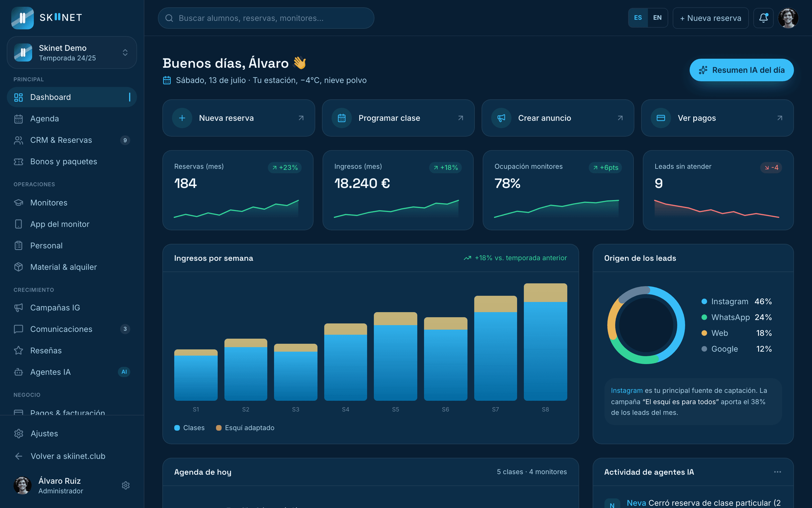The image size is (812, 508).
Task: Click the Ocupación monitores +6pts badge
Action: tap(605, 167)
